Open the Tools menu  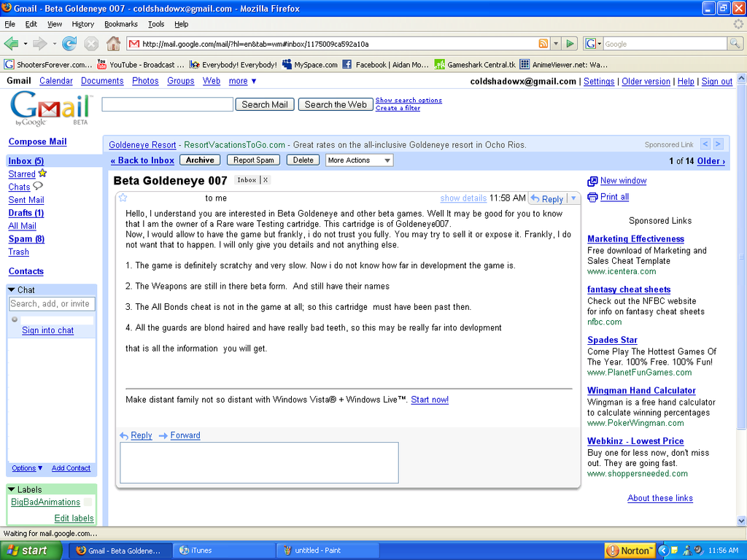tap(156, 24)
